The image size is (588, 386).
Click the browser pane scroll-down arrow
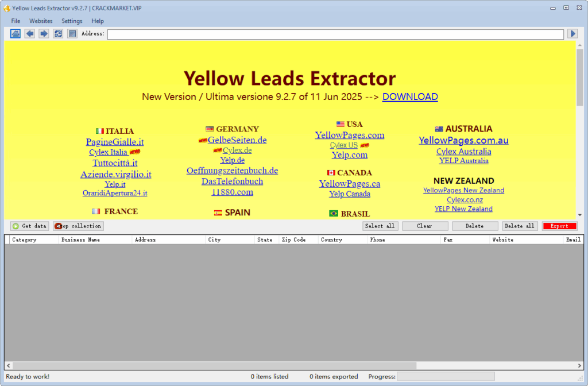580,215
